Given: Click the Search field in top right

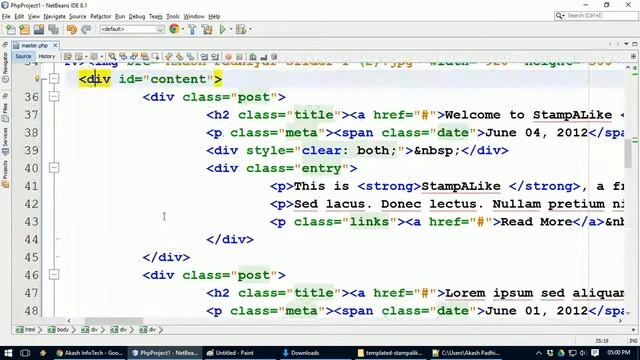Looking at the screenshot, I should coord(596,16).
